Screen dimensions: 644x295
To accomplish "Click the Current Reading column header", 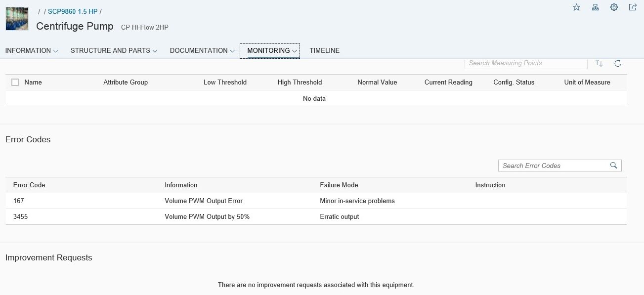I will pyautogui.click(x=448, y=83).
